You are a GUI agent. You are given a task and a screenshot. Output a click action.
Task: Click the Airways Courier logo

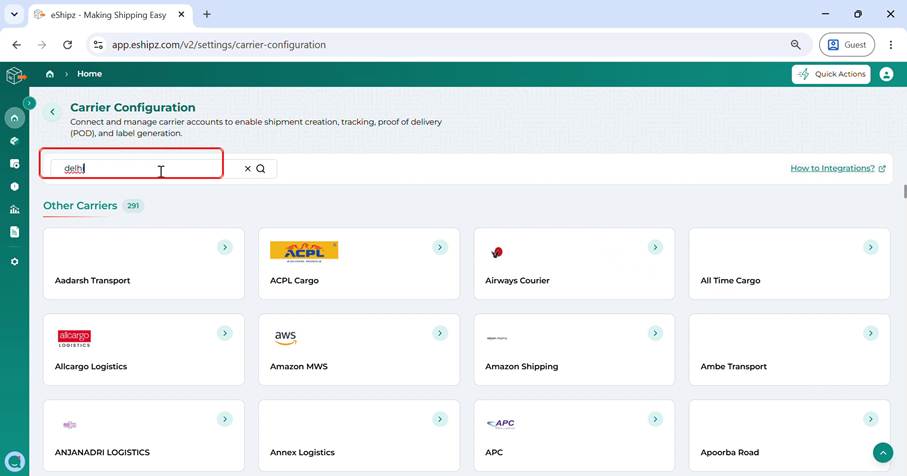point(497,252)
